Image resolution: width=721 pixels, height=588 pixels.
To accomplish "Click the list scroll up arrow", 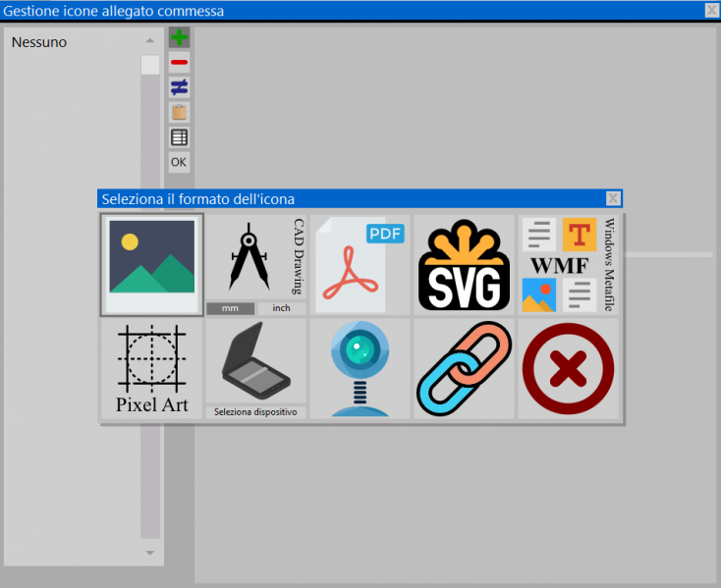I will (150, 41).
